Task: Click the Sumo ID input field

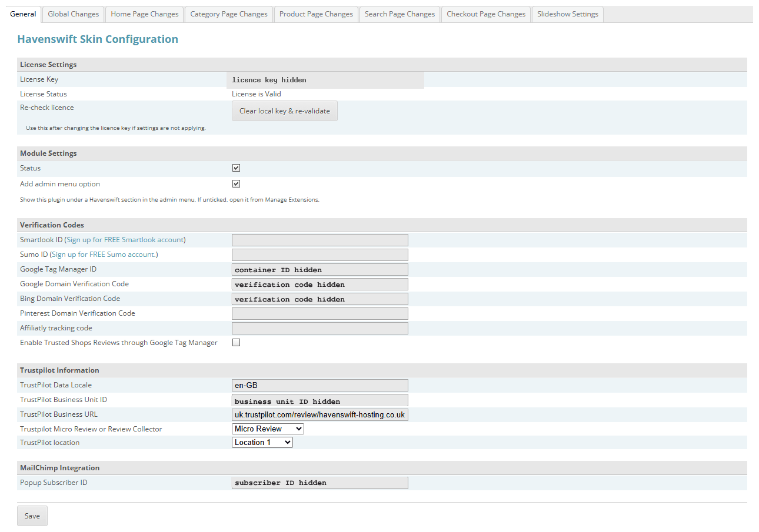Action: coord(320,255)
